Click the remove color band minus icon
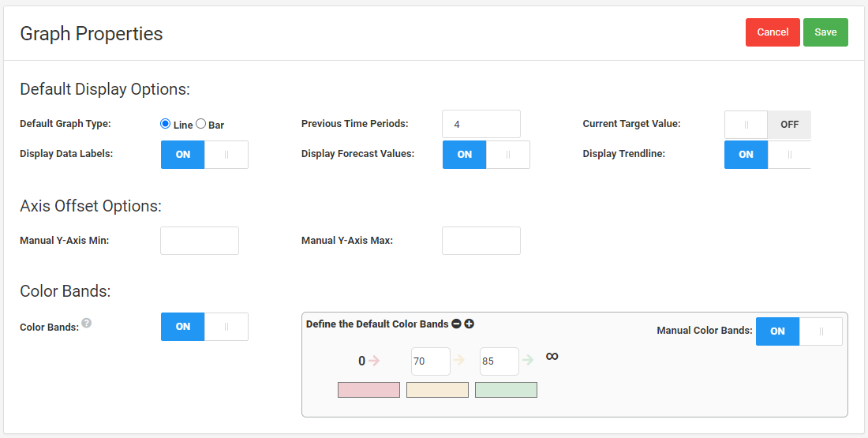 [x=456, y=324]
